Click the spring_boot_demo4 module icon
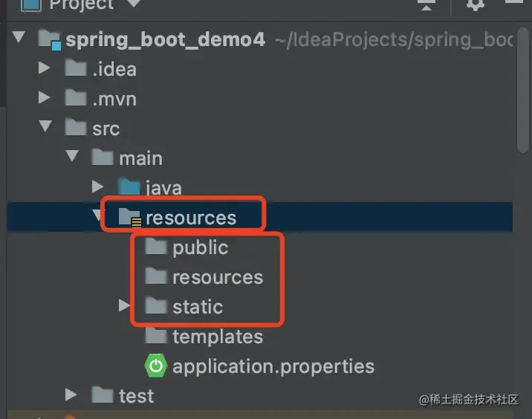This screenshot has width=532, height=419. click(x=50, y=39)
